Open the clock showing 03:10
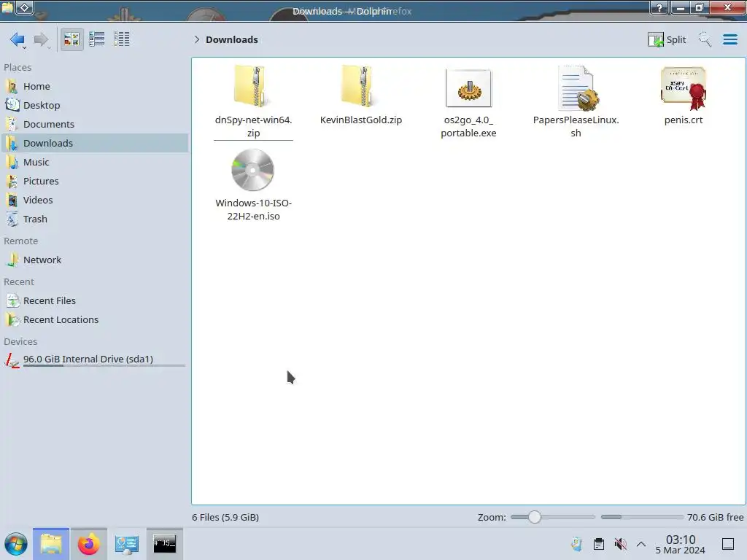This screenshot has height=560, width=747. [x=681, y=544]
